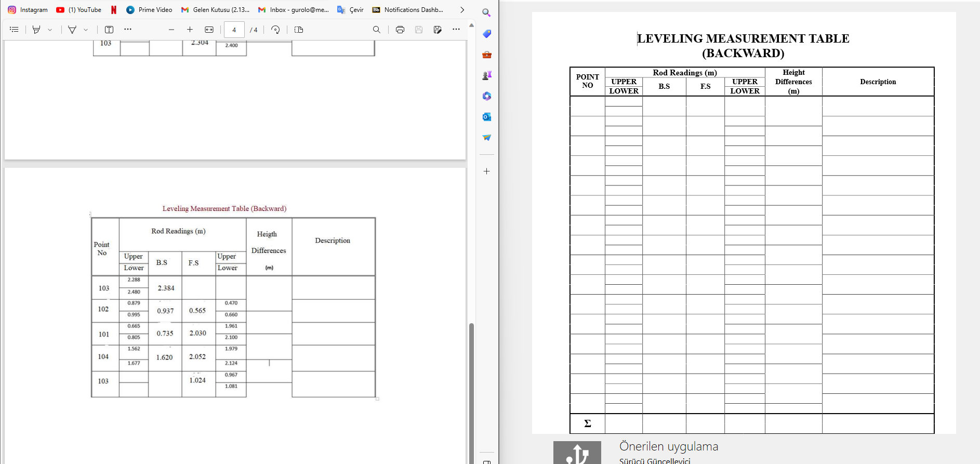The image size is (980, 464).
Task: Click the 'LEVELING MEASUREMENT TABLE' title in right document
Action: pyautogui.click(x=743, y=38)
